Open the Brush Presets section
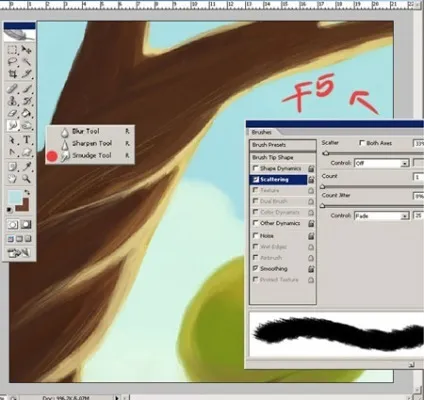The width and height of the screenshot is (424, 400). coord(283,145)
